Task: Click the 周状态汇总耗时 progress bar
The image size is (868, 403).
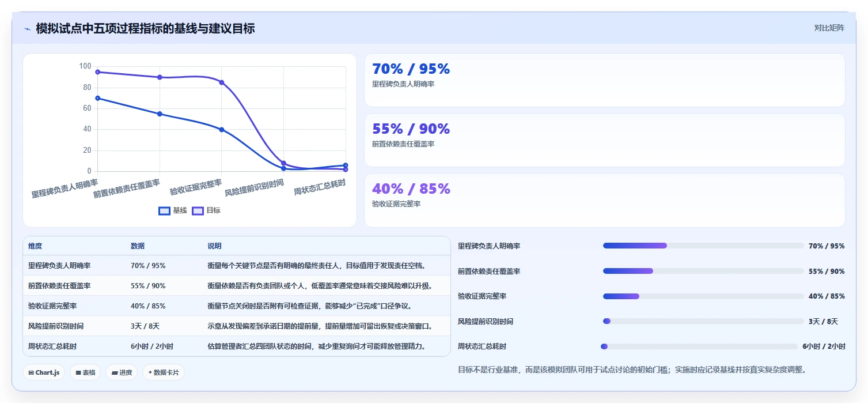Action: click(x=699, y=346)
